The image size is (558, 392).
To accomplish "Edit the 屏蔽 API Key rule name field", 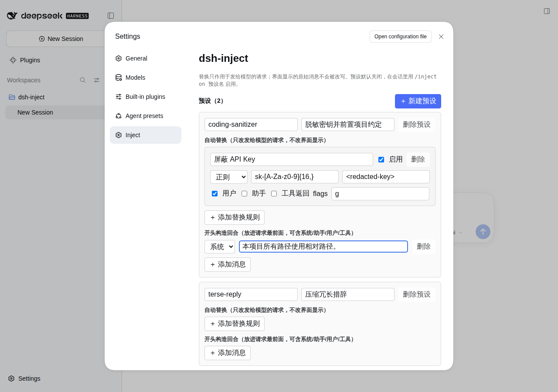I will click(x=292, y=159).
